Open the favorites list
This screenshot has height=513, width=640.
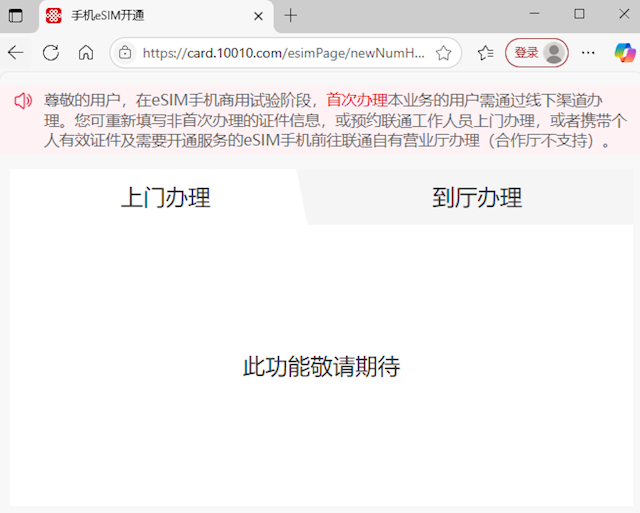(485, 53)
